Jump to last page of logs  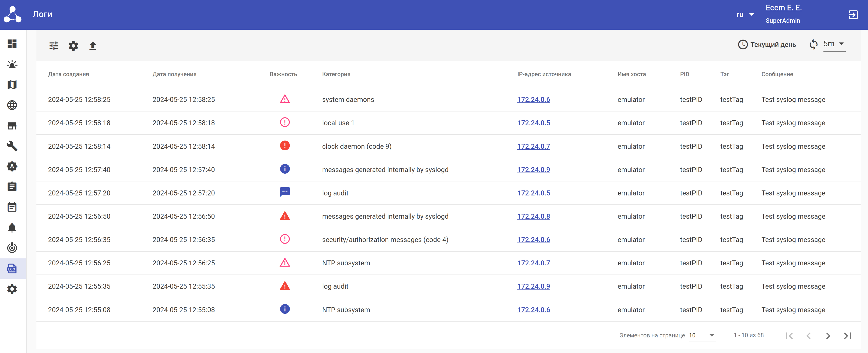tap(848, 336)
